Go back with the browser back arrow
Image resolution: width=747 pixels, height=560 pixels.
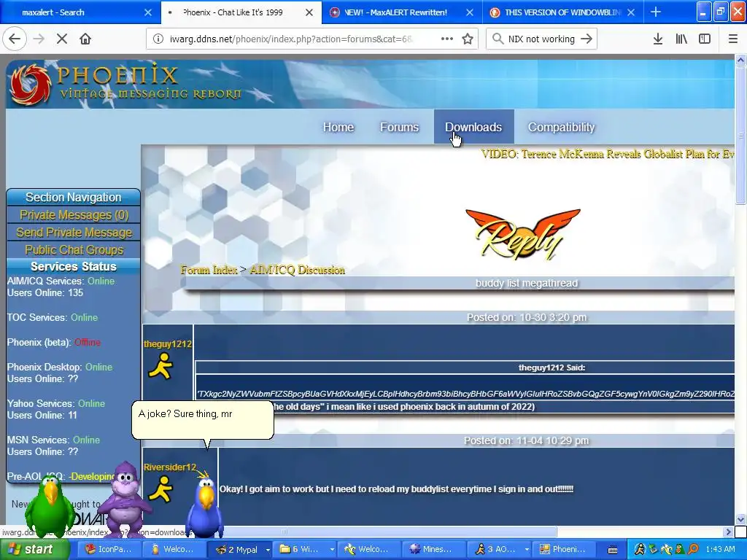coord(15,39)
